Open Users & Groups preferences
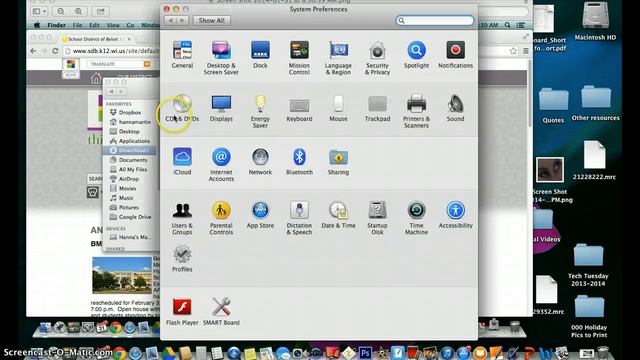The image size is (640, 360). (182, 218)
